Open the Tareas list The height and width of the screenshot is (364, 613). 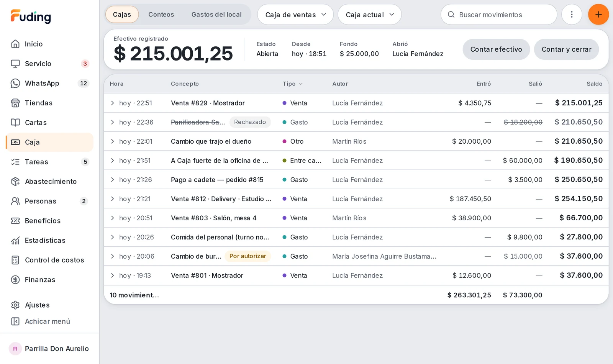[50, 162]
